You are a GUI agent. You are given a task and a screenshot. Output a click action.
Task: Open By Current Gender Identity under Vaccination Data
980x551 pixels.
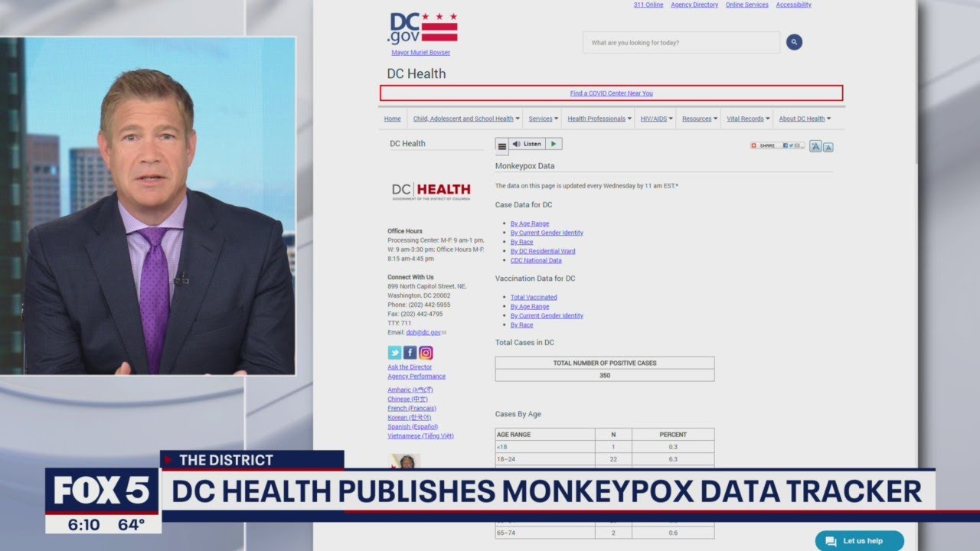547,315
